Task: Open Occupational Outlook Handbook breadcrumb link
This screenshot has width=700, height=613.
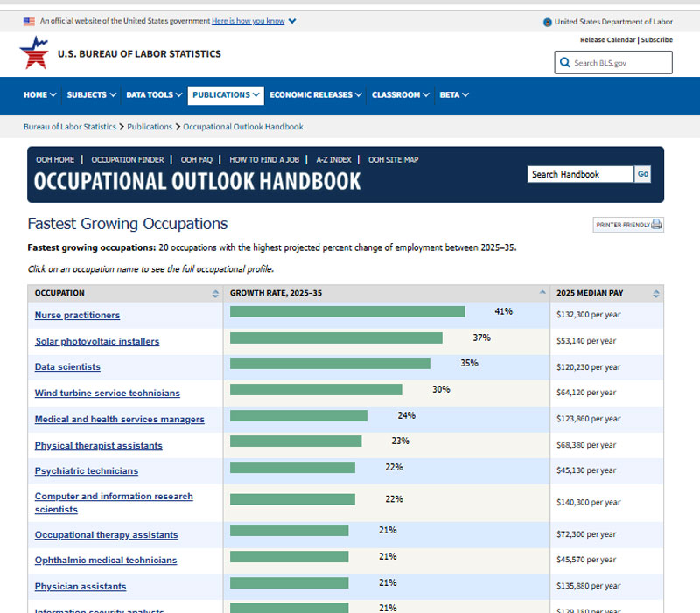Action: [x=243, y=127]
